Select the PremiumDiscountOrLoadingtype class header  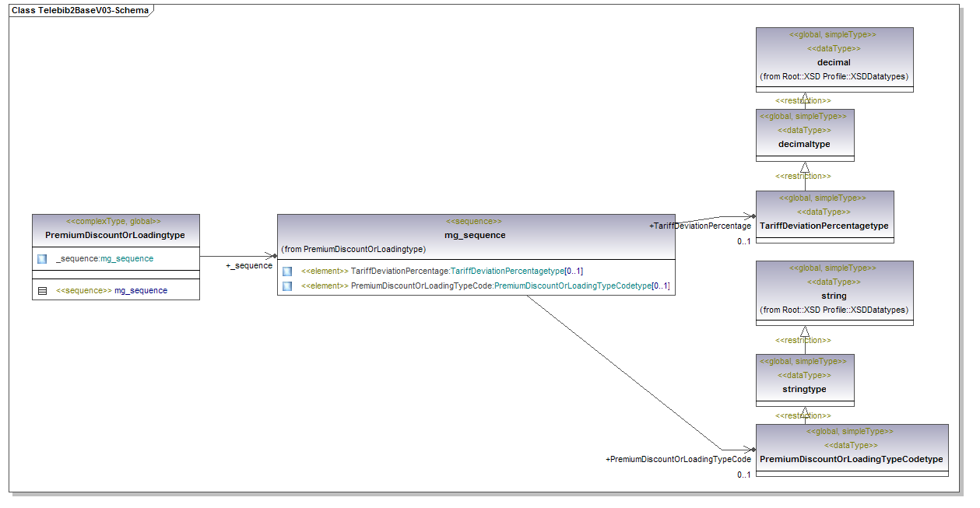(x=115, y=235)
